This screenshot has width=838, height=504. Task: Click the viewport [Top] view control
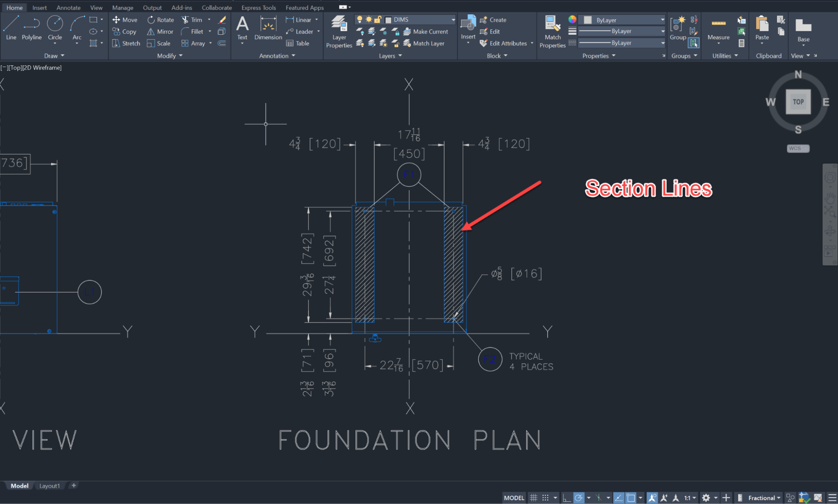point(15,67)
